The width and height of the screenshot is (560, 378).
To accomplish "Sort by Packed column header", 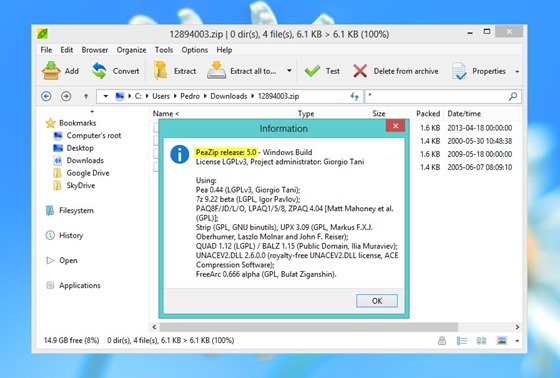I will pyautogui.click(x=428, y=114).
